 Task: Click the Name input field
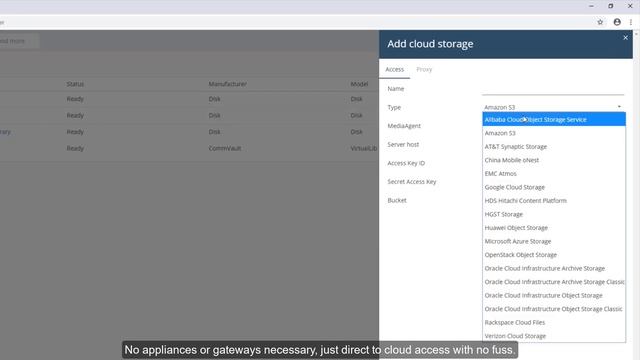tap(553, 89)
